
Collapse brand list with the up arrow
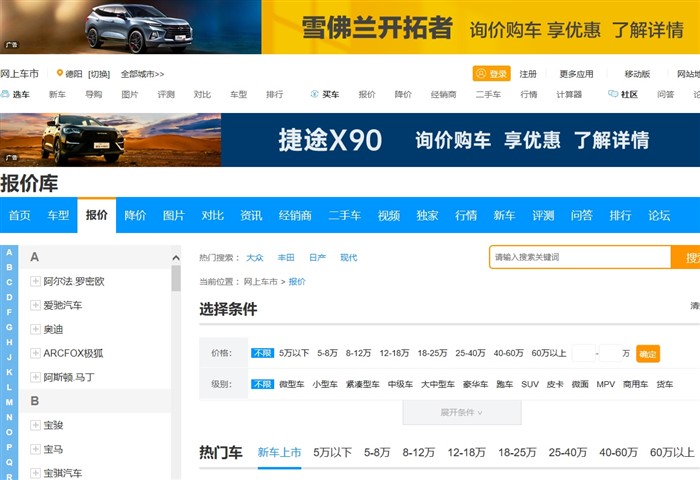coord(176,258)
